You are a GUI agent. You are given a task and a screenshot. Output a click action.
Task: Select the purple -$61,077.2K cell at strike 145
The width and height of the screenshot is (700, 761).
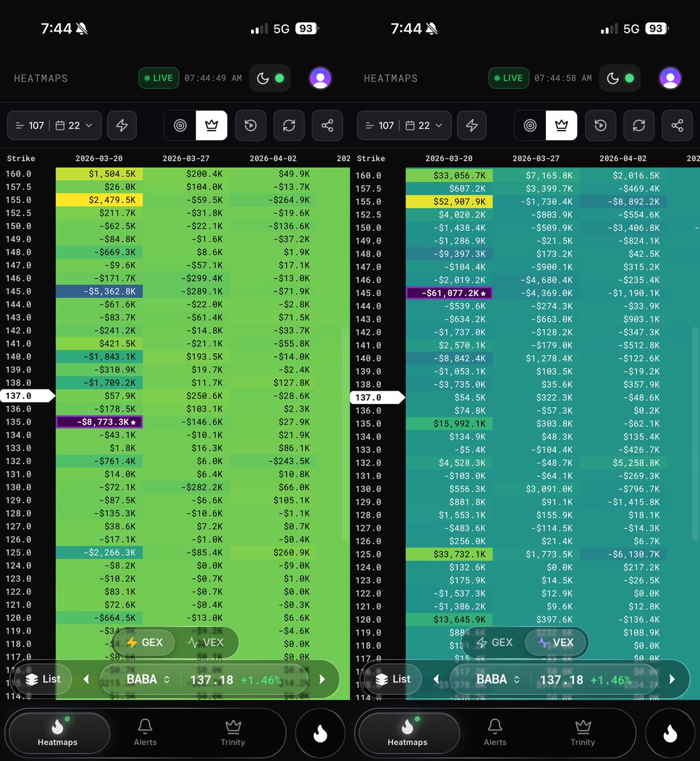coord(451,293)
